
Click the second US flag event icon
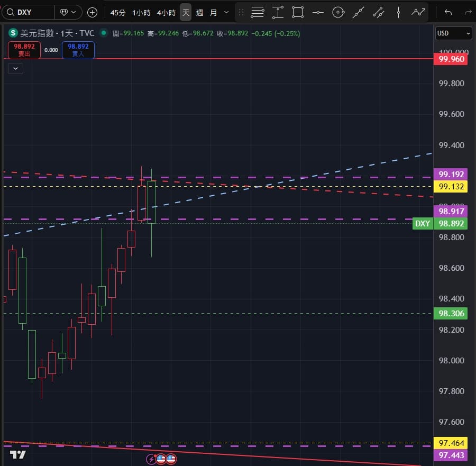(x=171, y=459)
